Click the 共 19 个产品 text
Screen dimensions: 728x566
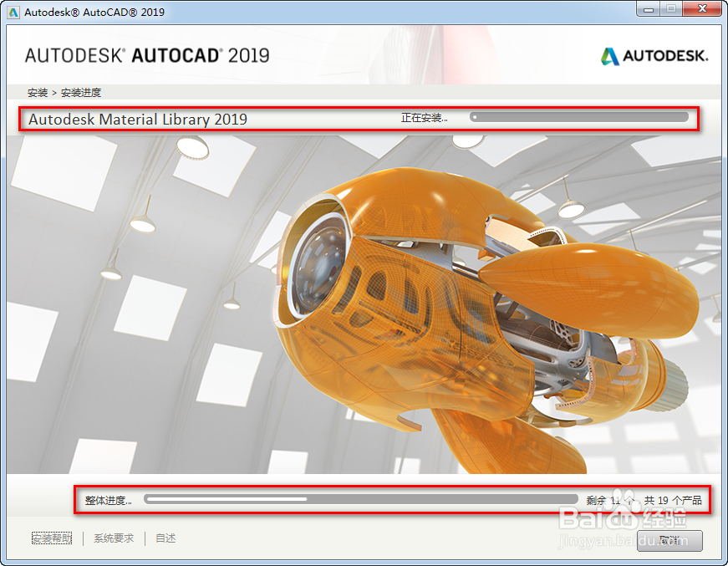(673, 500)
